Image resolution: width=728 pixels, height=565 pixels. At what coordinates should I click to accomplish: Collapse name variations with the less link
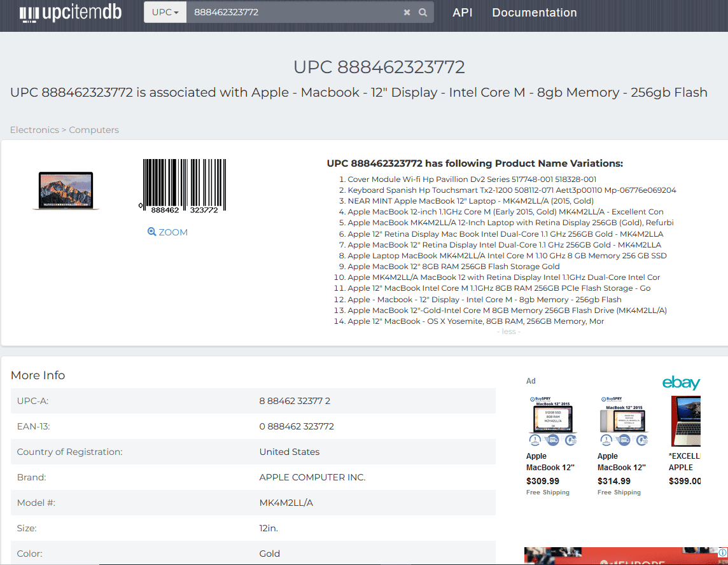(508, 331)
